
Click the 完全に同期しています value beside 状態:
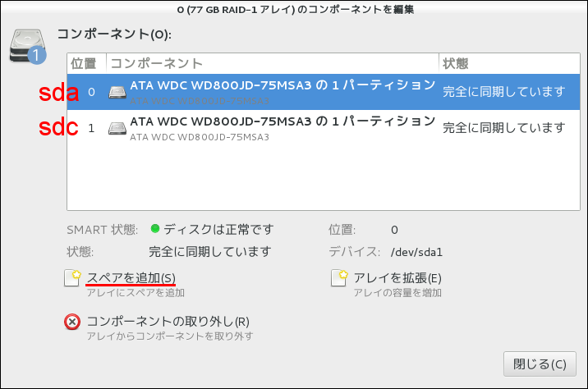[210, 251]
